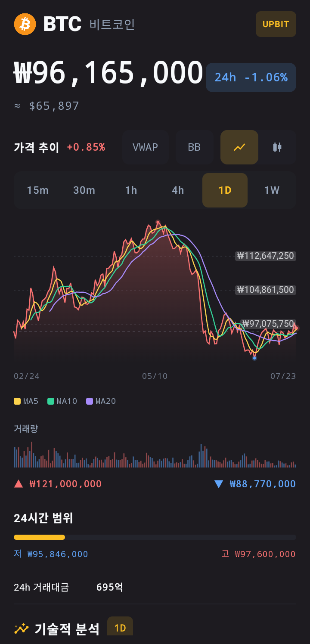
Task: Tap the orange Bitcoin logo icon
Action: pos(25,24)
